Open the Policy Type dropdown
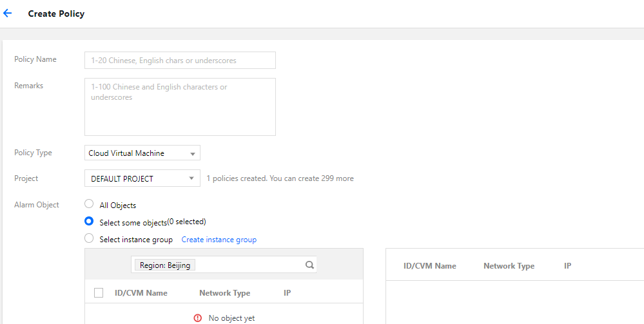Image resolution: width=644 pixels, height=324 pixels. (x=142, y=153)
